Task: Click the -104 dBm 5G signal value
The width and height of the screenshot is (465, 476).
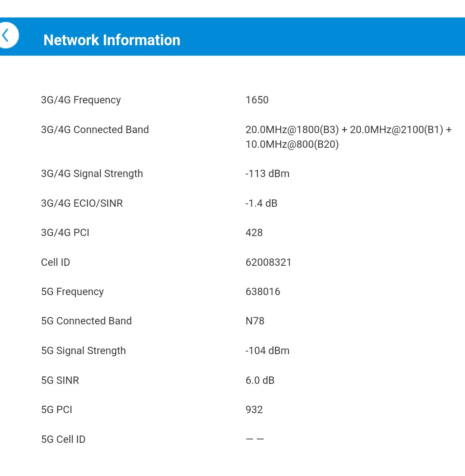Action: click(x=267, y=351)
